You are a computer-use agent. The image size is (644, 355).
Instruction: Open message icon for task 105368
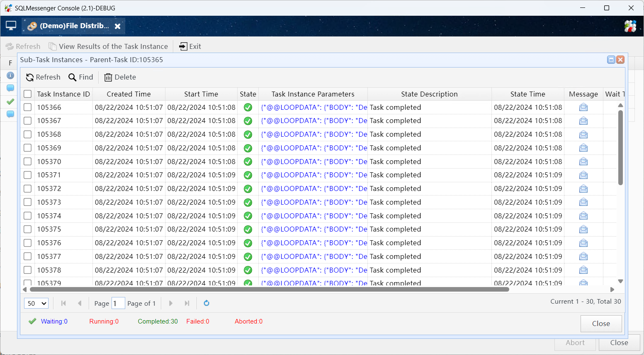[583, 135]
